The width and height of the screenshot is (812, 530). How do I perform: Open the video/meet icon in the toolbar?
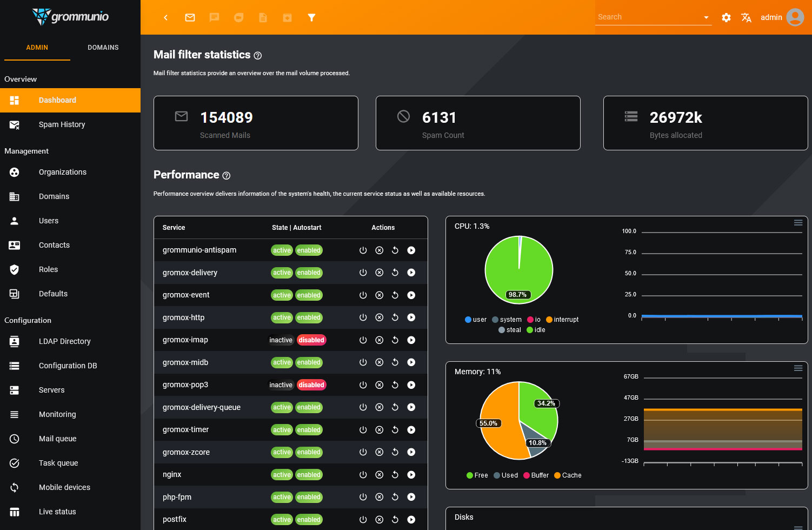(x=238, y=17)
